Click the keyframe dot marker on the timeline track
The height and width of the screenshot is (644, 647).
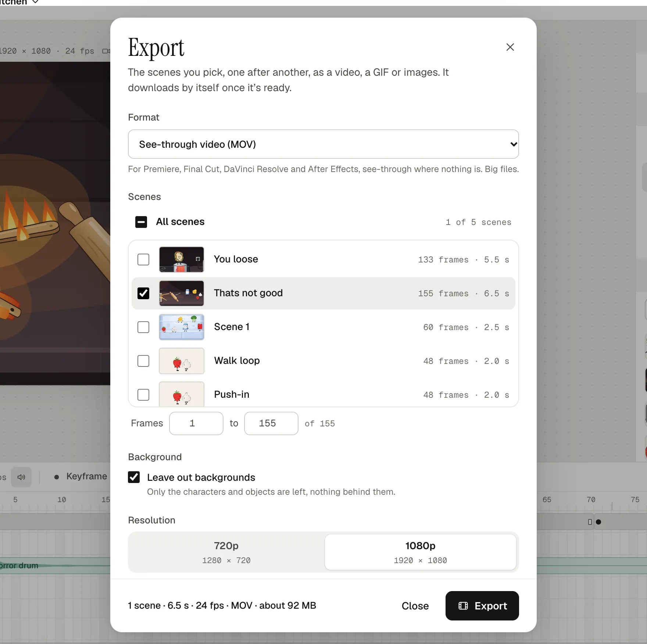click(x=598, y=522)
